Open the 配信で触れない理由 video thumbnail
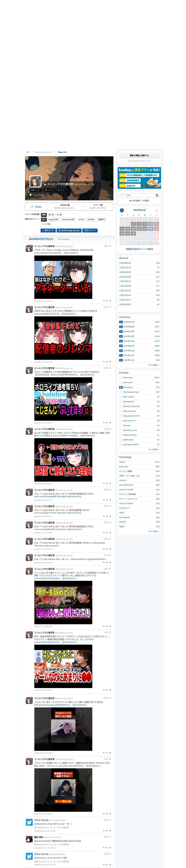Image resolution: width=186 pixels, height=868 pixels. click(x=63, y=460)
